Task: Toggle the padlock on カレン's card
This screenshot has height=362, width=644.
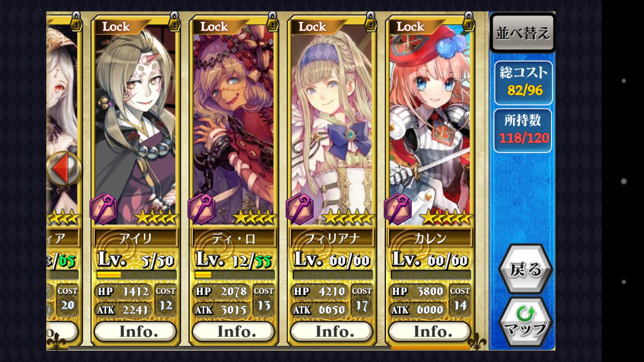Action: [469, 22]
